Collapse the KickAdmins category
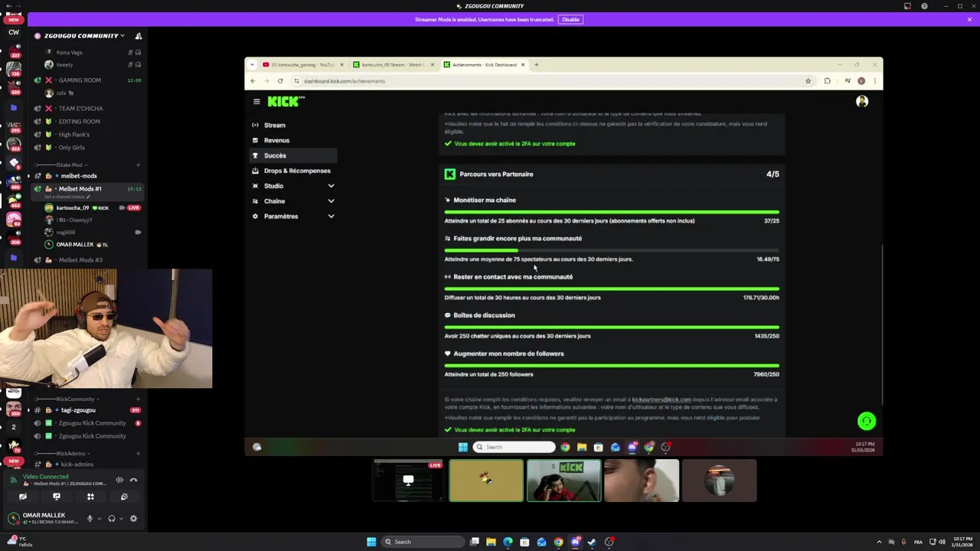980x551 pixels. [61, 453]
